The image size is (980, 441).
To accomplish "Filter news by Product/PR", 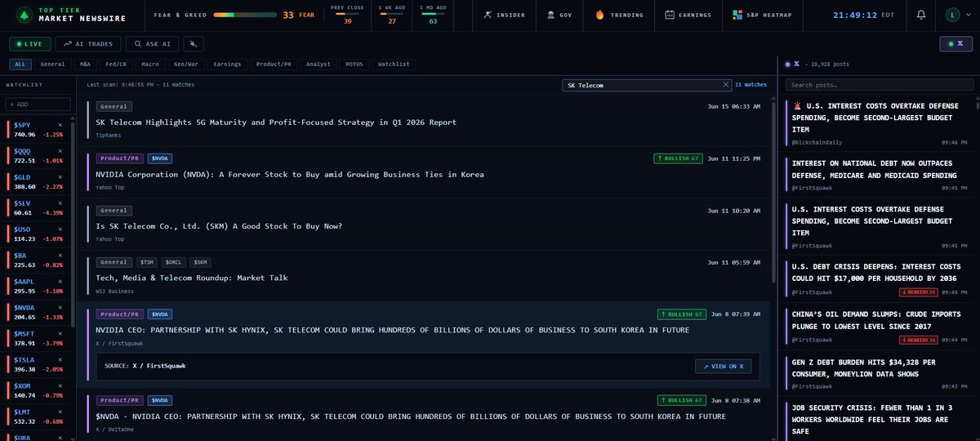I will click(273, 64).
